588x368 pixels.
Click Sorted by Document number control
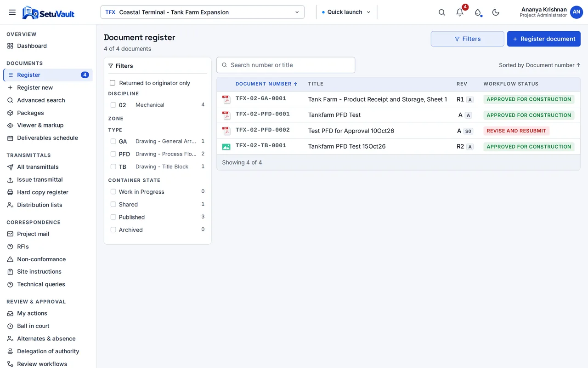point(540,65)
